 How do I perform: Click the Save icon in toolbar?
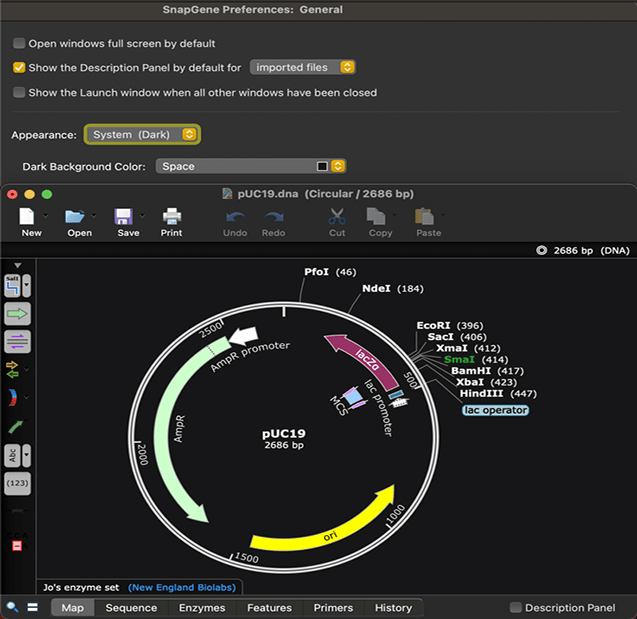point(125,216)
